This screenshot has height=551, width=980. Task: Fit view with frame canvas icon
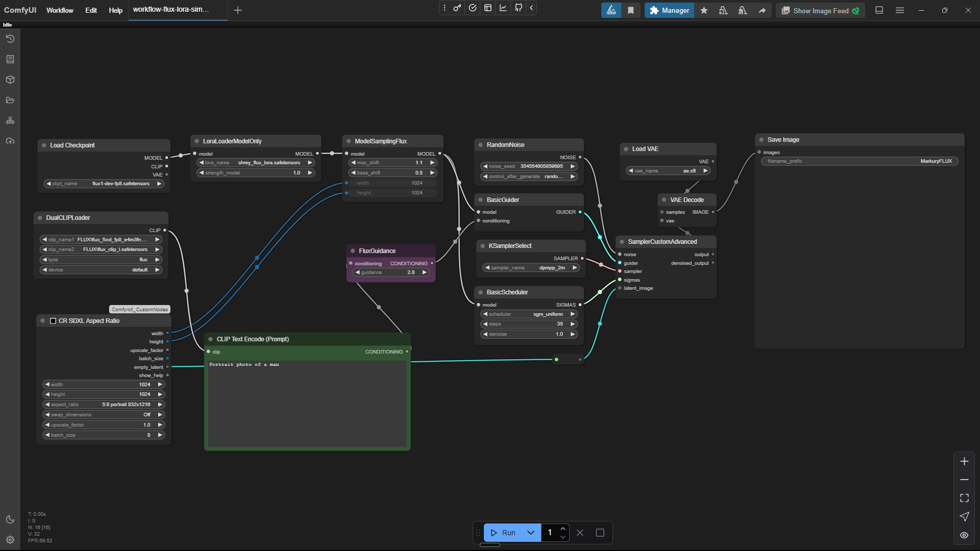(x=964, y=498)
